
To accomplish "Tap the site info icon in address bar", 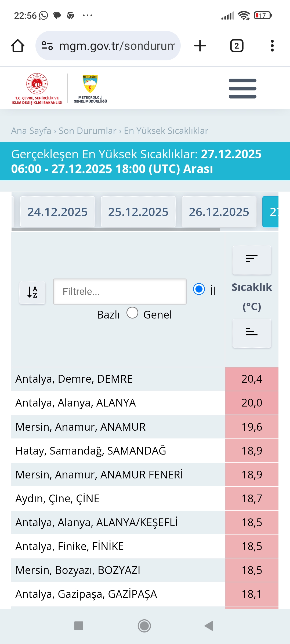I will (47, 46).
